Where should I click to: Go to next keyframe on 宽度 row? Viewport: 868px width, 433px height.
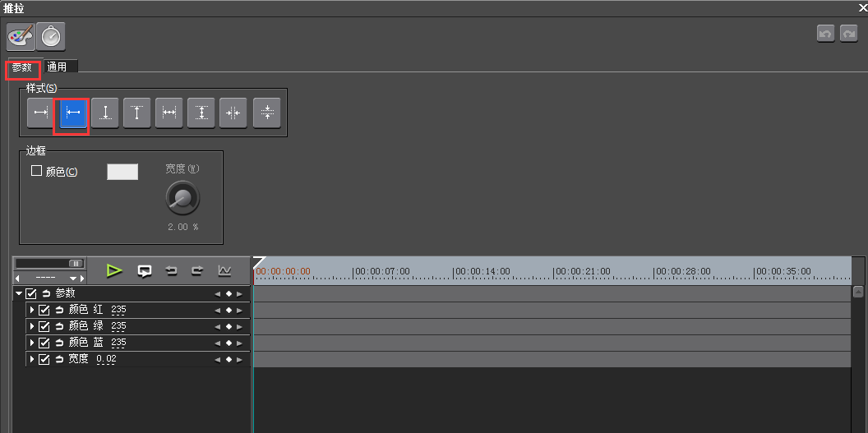[x=240, y=359]
